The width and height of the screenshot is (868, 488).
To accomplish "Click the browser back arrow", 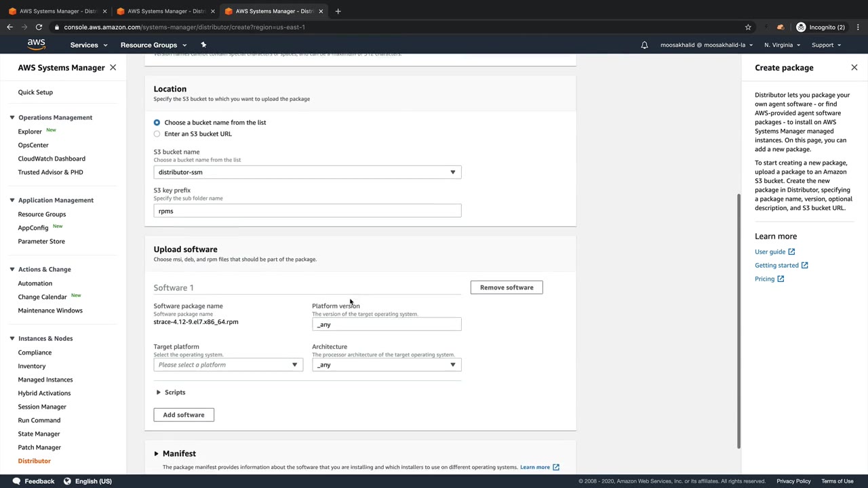I will 9,27.
